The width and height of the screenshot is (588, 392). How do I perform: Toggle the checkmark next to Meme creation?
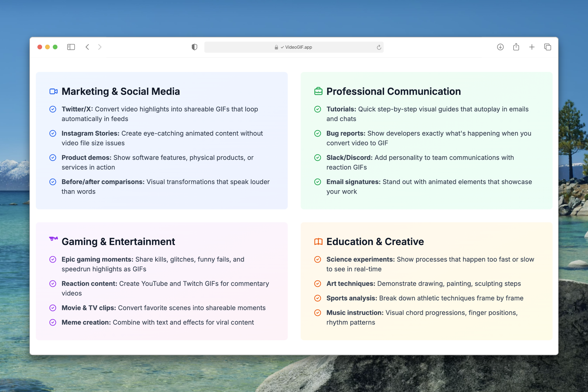click(x=53, y=322)
